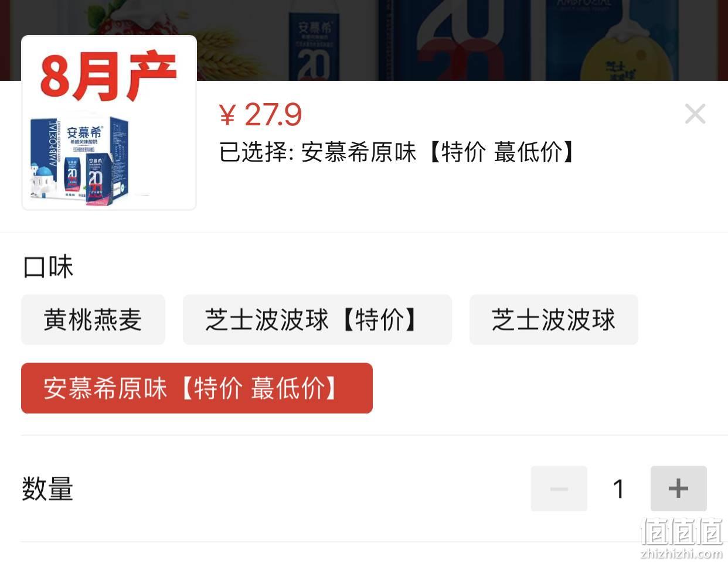This screenshot has width=728, height=564.
Task: Click the 值值值 watermark logo
Action: [682, 532]
